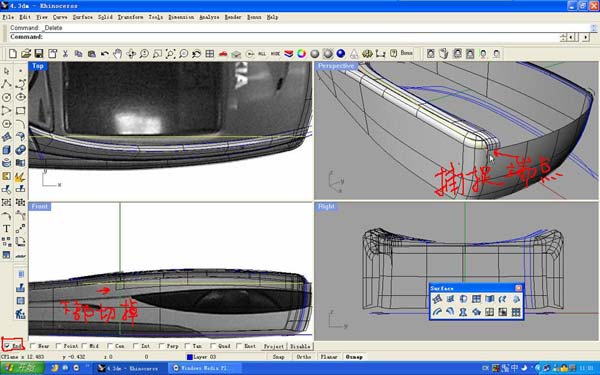Click the Ortho status bar button
This screenshot has height=375, width=600.
303,357
